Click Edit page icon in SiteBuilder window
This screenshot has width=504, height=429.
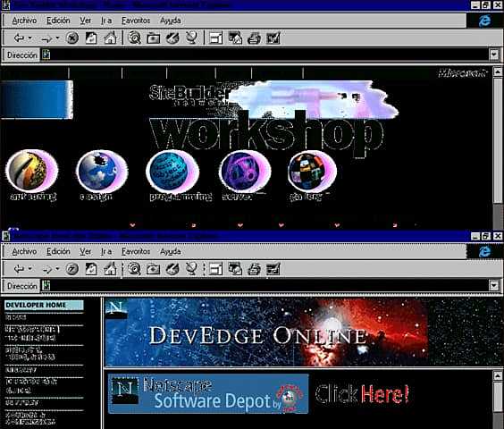273,38
